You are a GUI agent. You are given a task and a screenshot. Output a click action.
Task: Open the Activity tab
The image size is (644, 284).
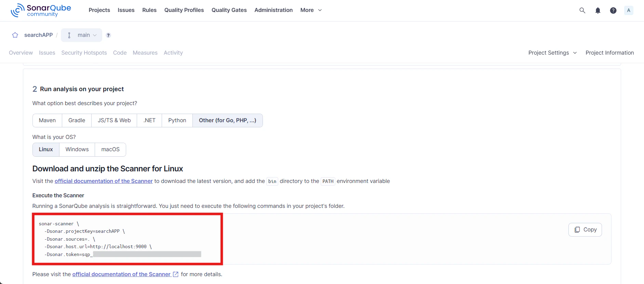pos(173,53)
